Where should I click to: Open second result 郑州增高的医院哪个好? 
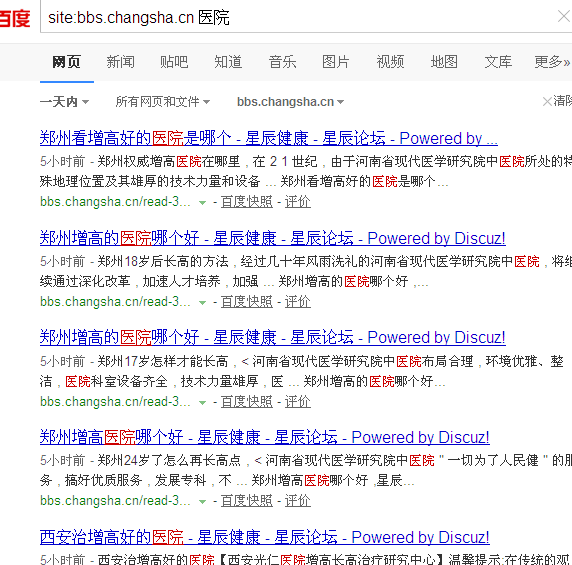point(273,239)
